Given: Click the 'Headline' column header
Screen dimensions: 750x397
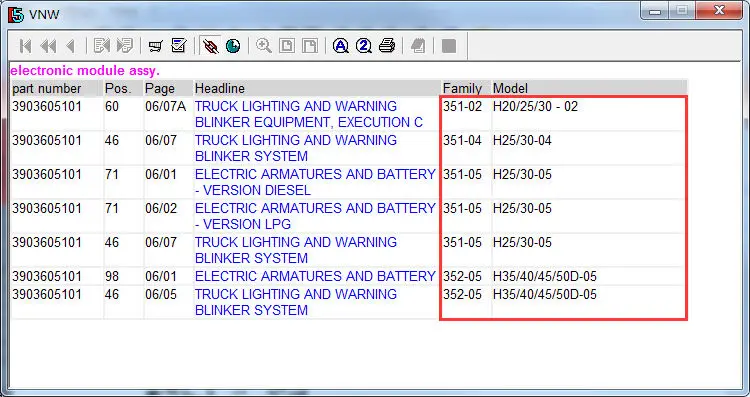Looking at the screenshot, I should point(220,88).
